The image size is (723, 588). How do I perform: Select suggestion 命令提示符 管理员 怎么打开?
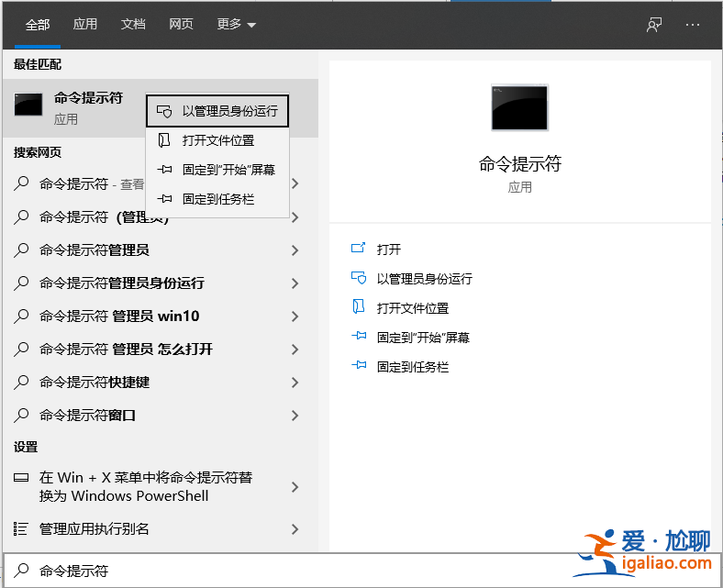pos(126,349)
